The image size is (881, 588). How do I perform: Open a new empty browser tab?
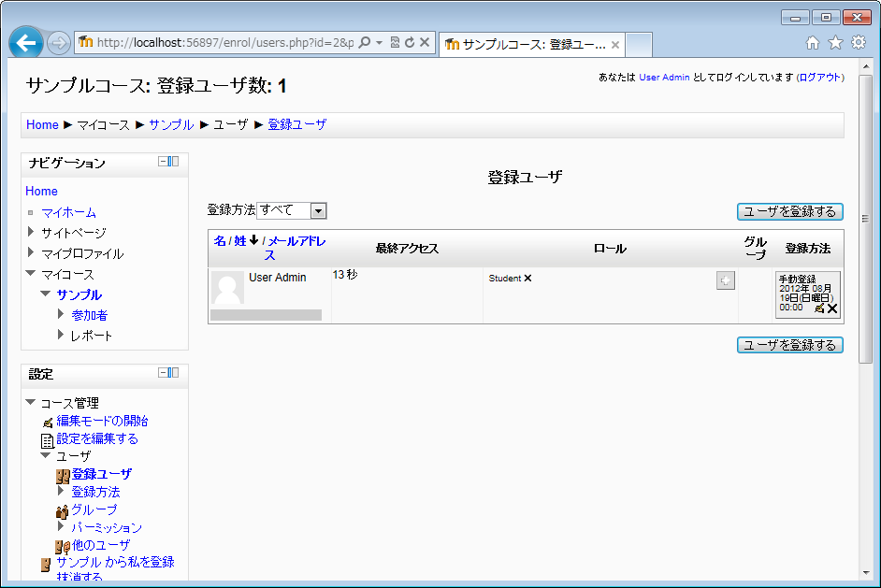coord(638,44)
